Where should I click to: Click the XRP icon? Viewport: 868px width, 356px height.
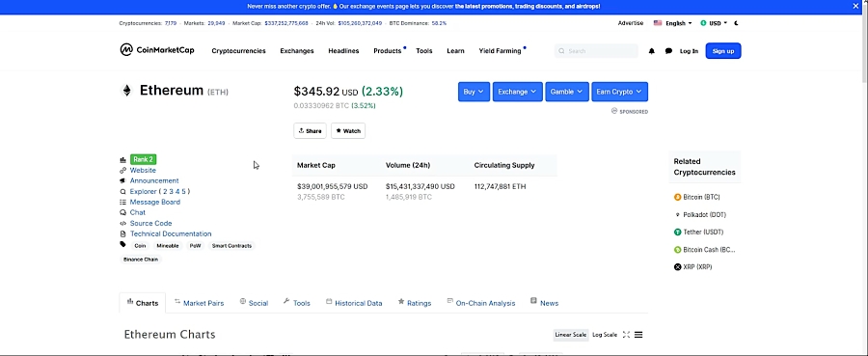point(677,267)
